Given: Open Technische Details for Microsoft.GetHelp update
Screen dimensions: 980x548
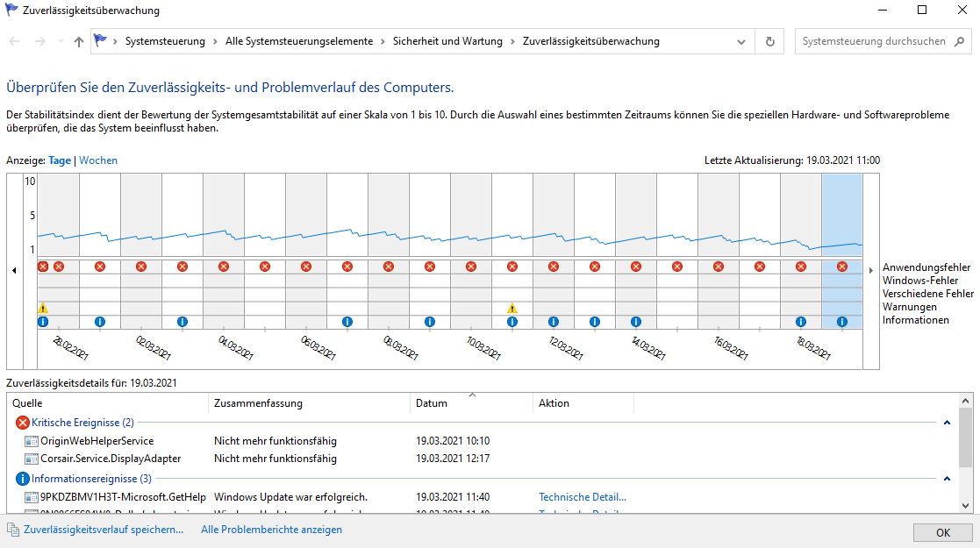Looking at the screenshot, I should [583, 497].
